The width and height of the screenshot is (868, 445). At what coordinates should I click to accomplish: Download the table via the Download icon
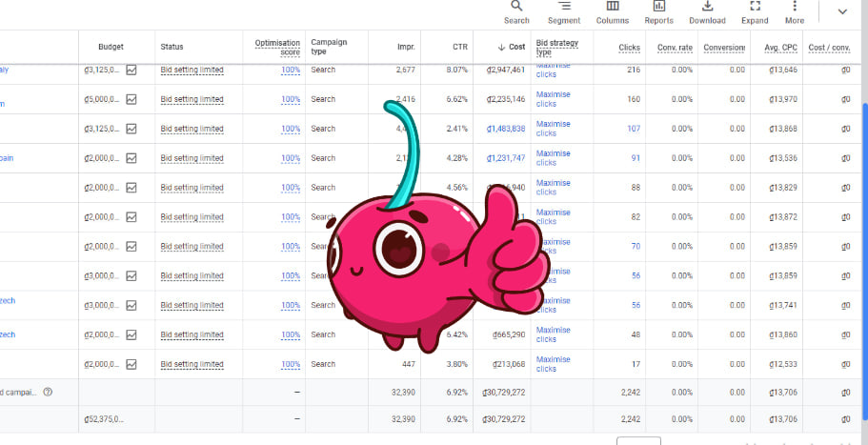click(x=707, y=12)
